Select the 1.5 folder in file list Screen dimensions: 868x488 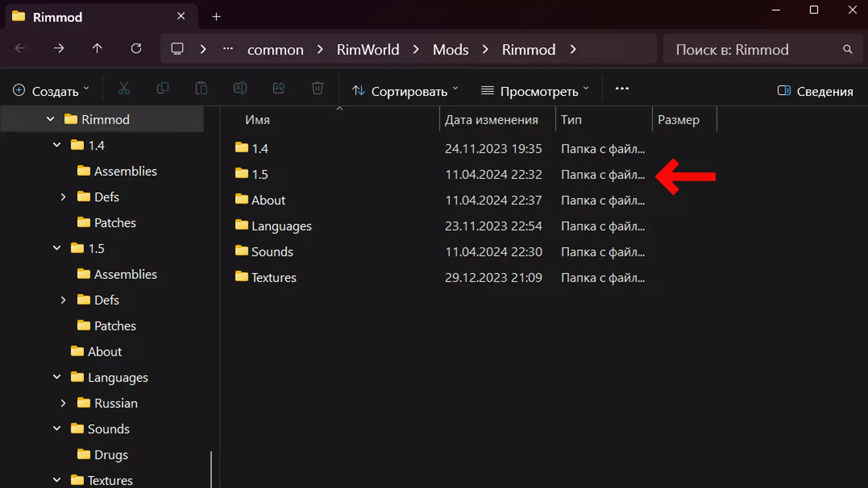[x=259, y=174]
